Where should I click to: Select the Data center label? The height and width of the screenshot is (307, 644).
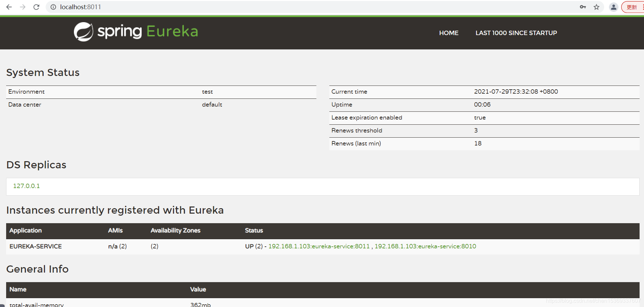[x=25, y=105]
